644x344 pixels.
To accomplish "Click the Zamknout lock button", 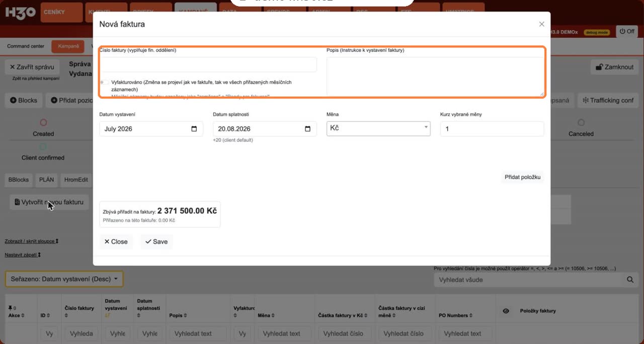I will 614,67.
